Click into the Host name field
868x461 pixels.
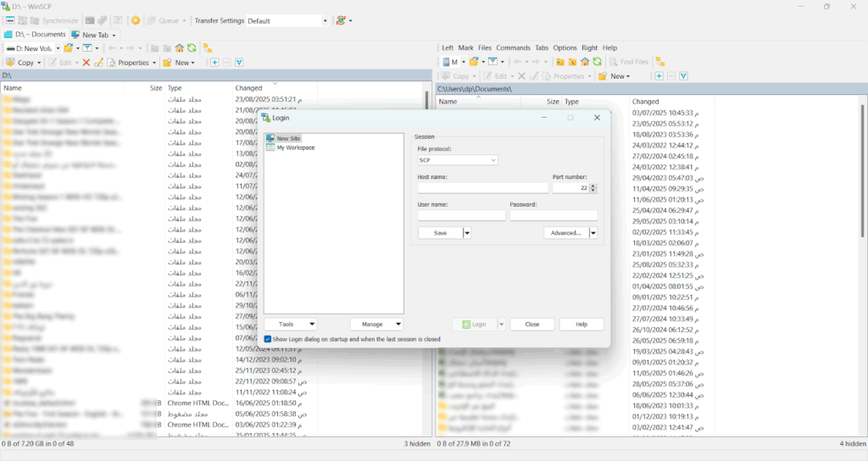tap(482, 187)
